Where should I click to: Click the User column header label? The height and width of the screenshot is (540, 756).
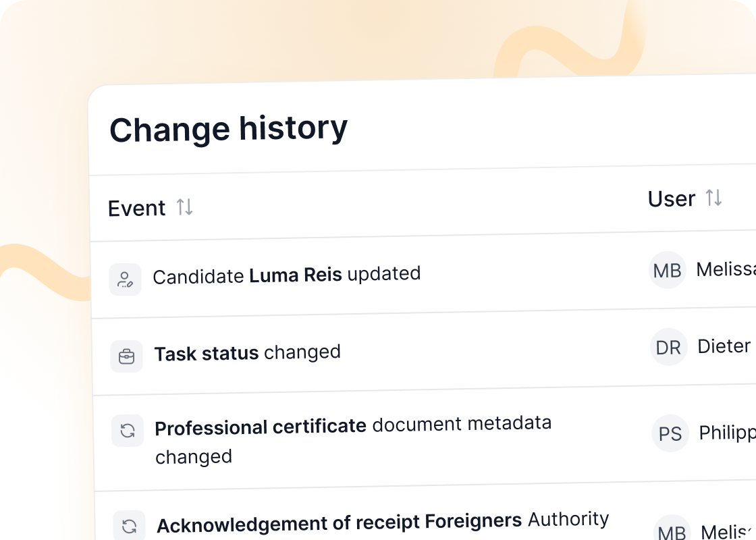671,198
